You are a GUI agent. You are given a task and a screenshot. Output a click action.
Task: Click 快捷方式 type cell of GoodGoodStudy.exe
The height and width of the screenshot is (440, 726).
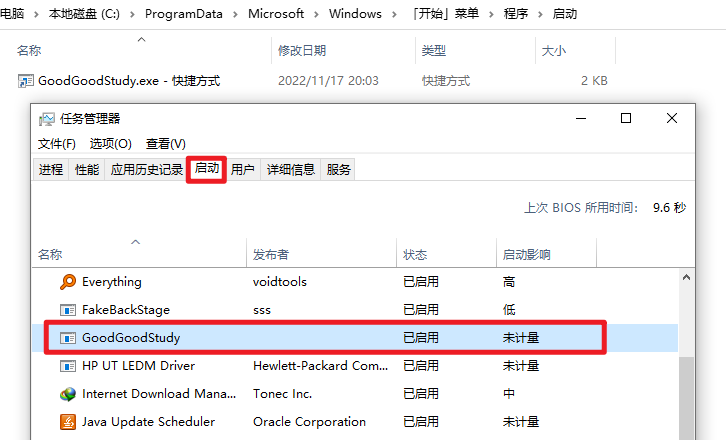446,81
